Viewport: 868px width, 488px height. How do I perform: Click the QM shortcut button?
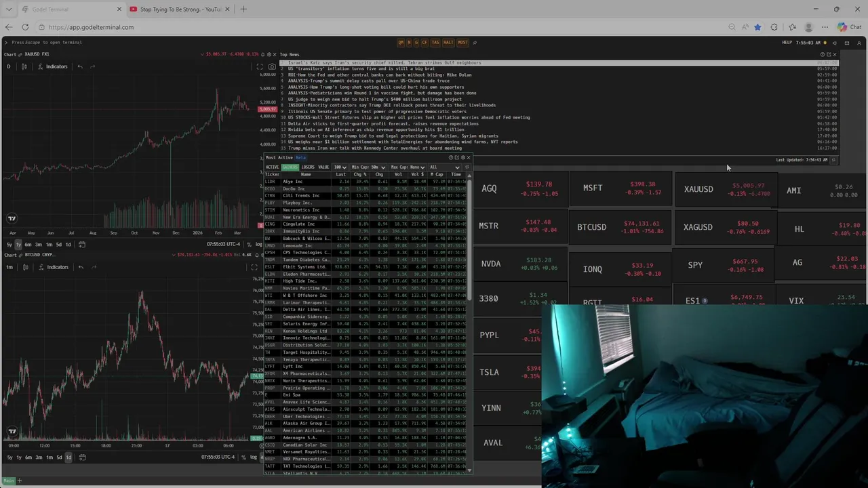click(401, 43)
